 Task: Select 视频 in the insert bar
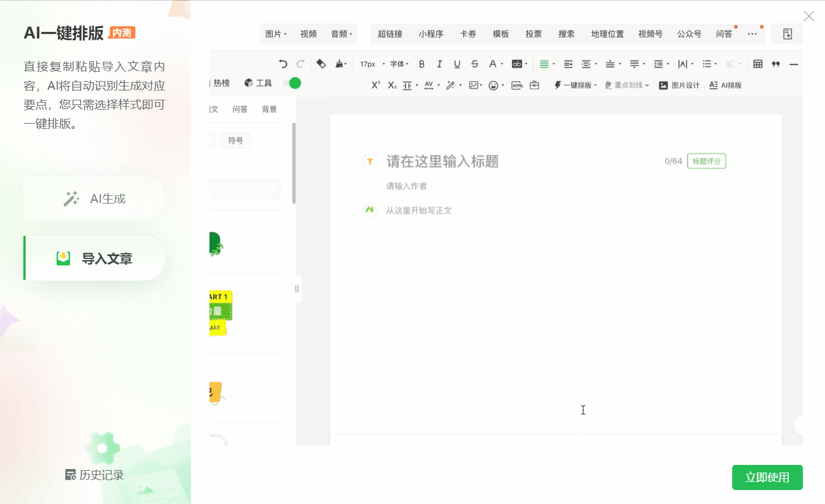[309, 34]
